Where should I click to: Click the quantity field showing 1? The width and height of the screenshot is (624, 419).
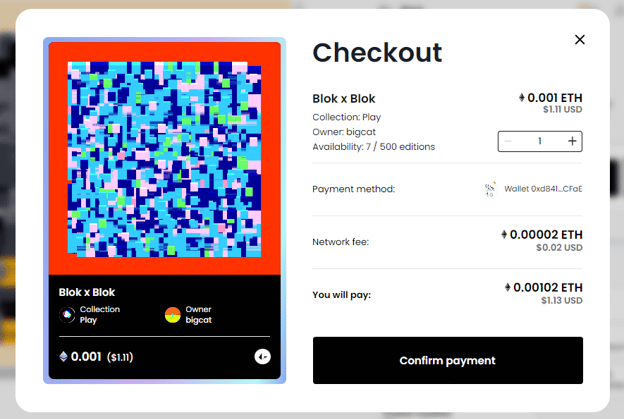point(540,141)
